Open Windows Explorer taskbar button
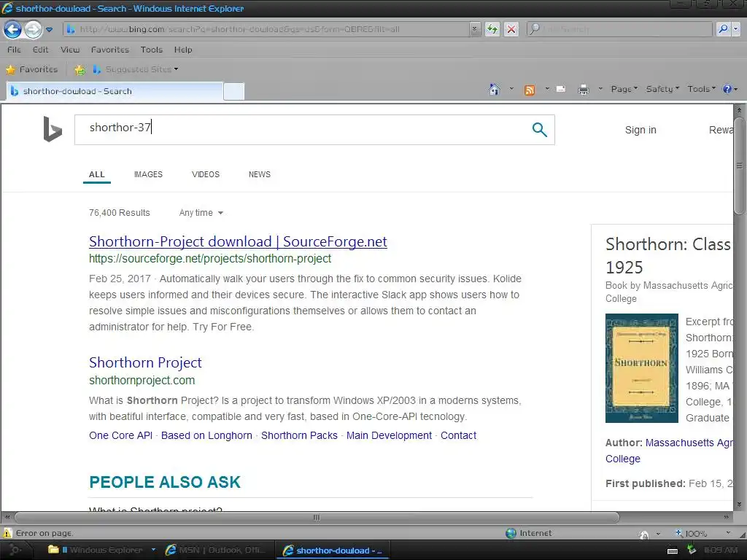This screenshot has width=747, height=560. point(101,550)
